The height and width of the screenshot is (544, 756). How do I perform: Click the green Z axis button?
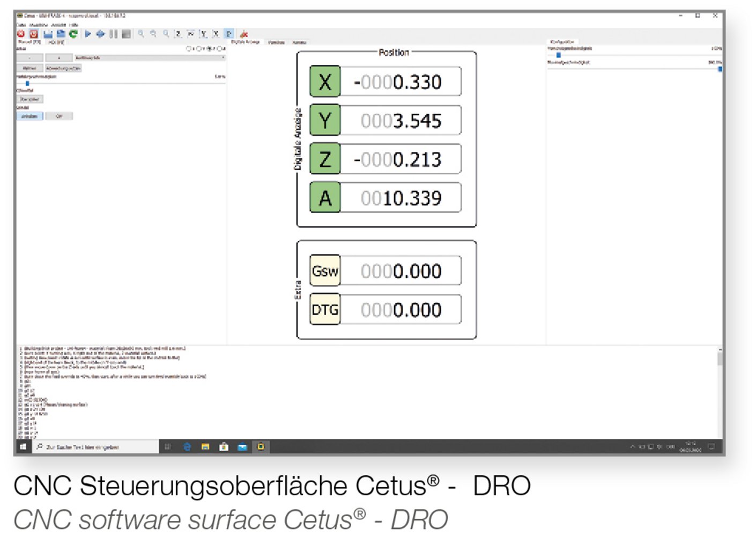pyautogui.click(x=325, y=159)
